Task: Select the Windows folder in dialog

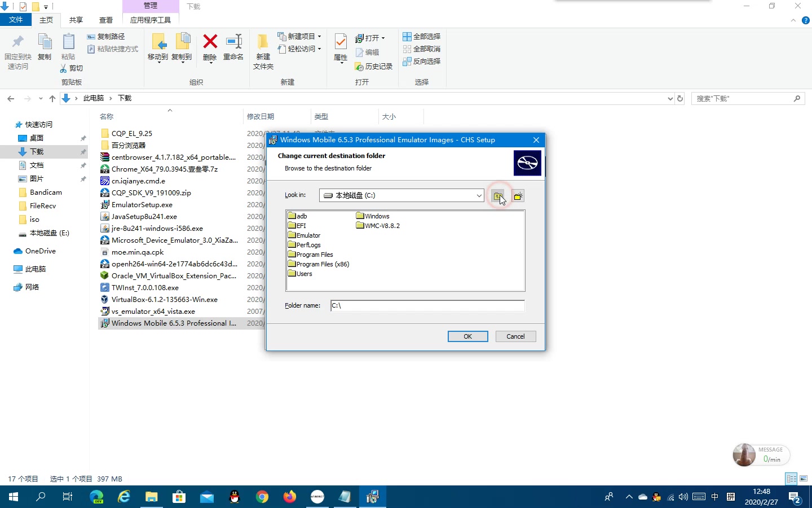Action: [373, 216]
